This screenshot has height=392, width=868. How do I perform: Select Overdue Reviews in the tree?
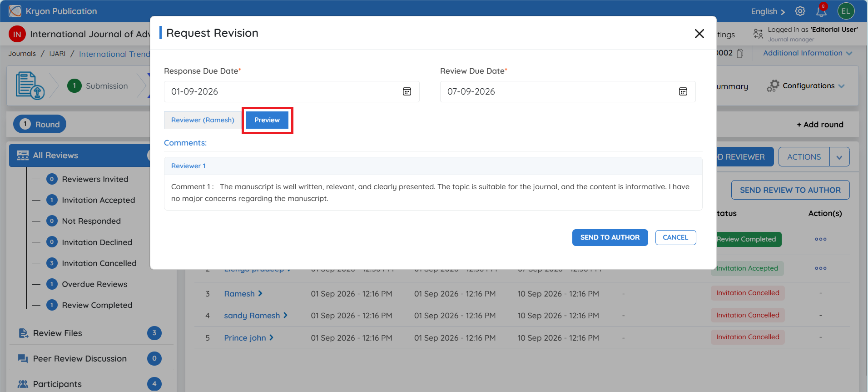click(94, 284)
